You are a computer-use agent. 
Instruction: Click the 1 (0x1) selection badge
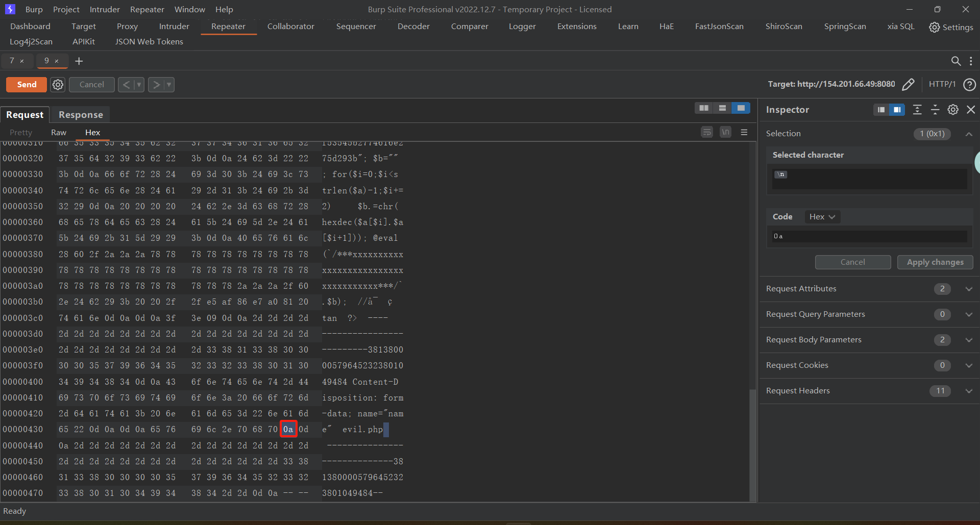(x=932, y=134)
